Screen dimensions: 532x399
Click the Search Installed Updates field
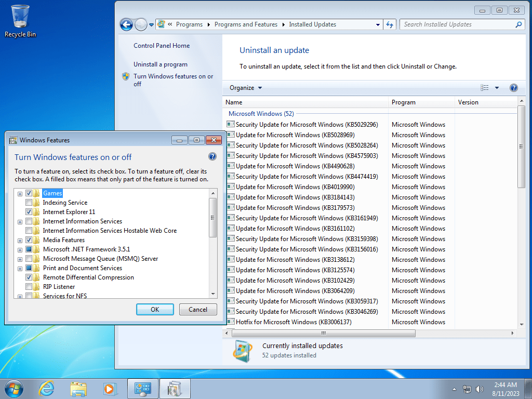(458, 24)
